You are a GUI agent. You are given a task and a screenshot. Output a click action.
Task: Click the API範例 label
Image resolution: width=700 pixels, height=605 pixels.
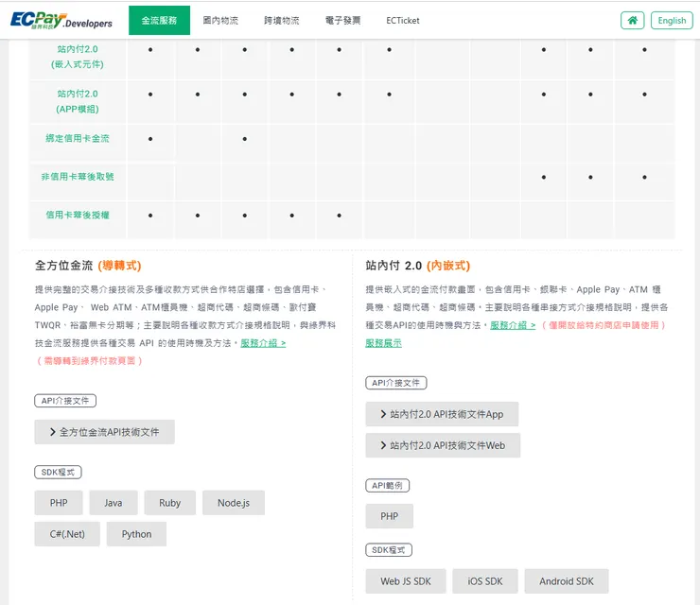[x=388, y=486]
